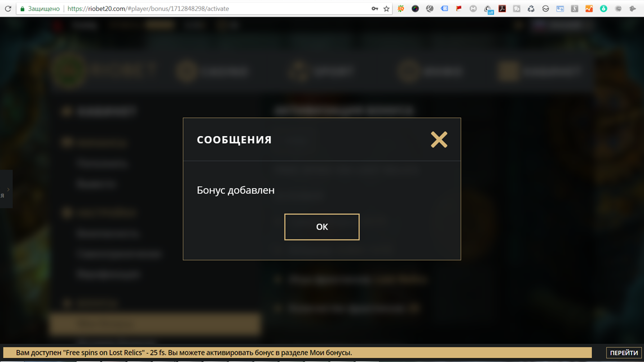Click the ПЕРЕЙТИ button in the bottom bar
The image size is (644, 362).
[624, 353]
